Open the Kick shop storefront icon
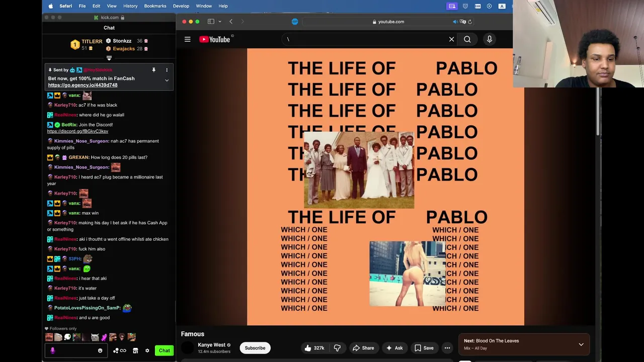The width and height of the screenshot is (644, 362). tap(135, 350)
